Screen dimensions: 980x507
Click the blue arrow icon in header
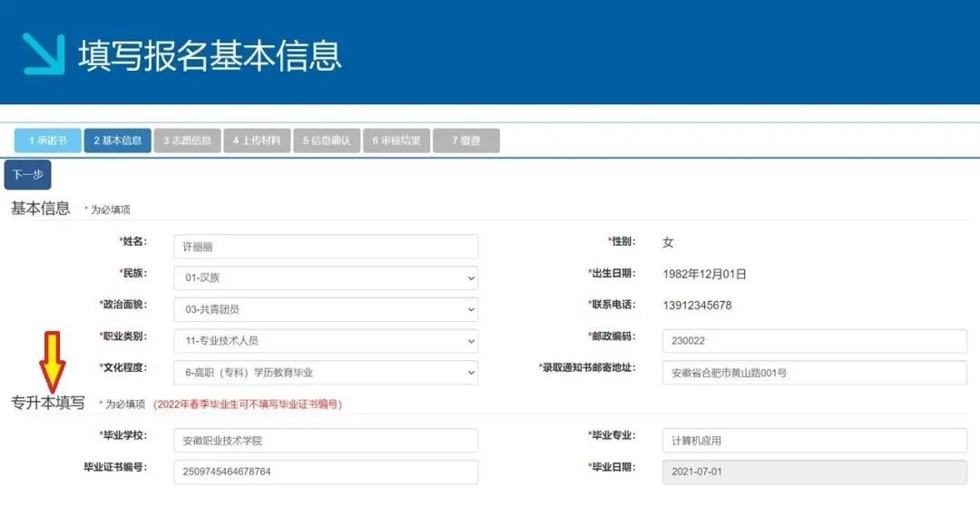click(x=44, y=54)
